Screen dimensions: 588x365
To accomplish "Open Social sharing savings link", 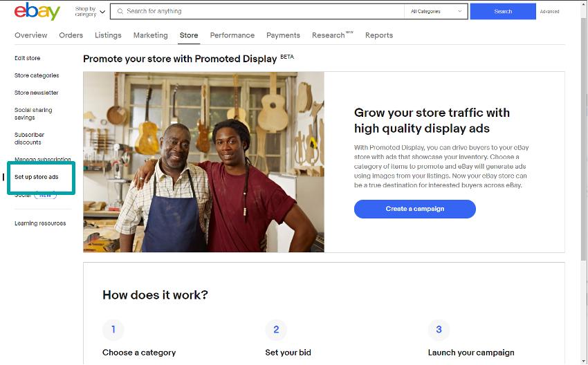I will 33,113.
